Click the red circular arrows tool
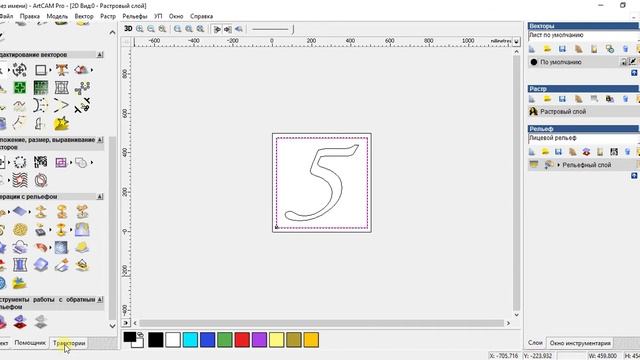The image size is (640, 360). [x=40, y=180]
